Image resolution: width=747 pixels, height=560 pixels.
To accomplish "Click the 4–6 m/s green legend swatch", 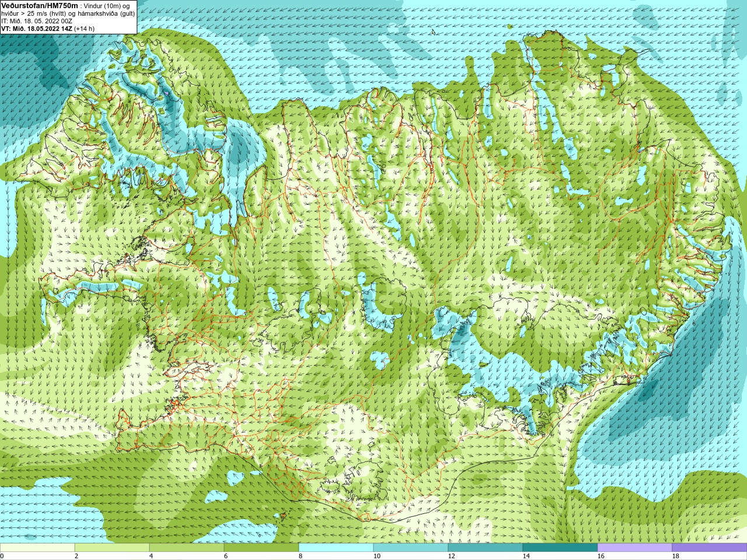I will pyautogui.click(x=187, y=548).
